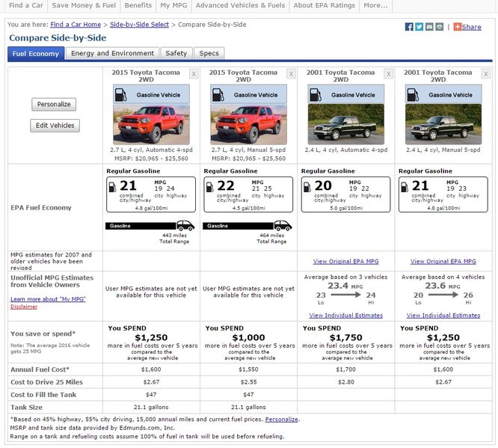
Task: Click the EPA Fuel Economy row label
Action: pos(41,207)
